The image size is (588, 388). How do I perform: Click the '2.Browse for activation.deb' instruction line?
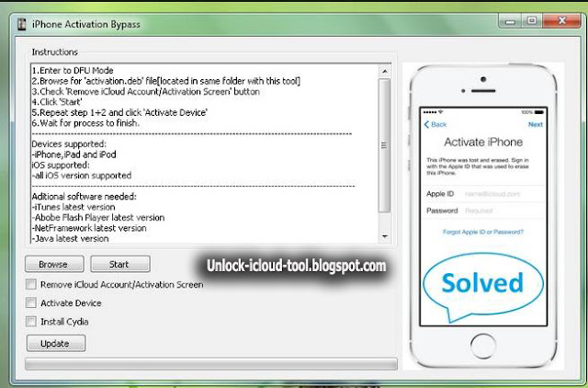(166, 81)
